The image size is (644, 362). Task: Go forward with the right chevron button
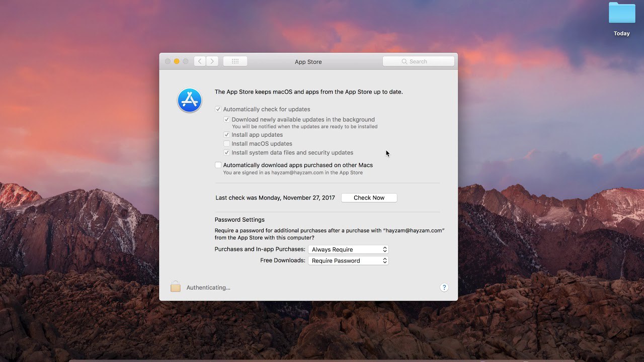212,61
